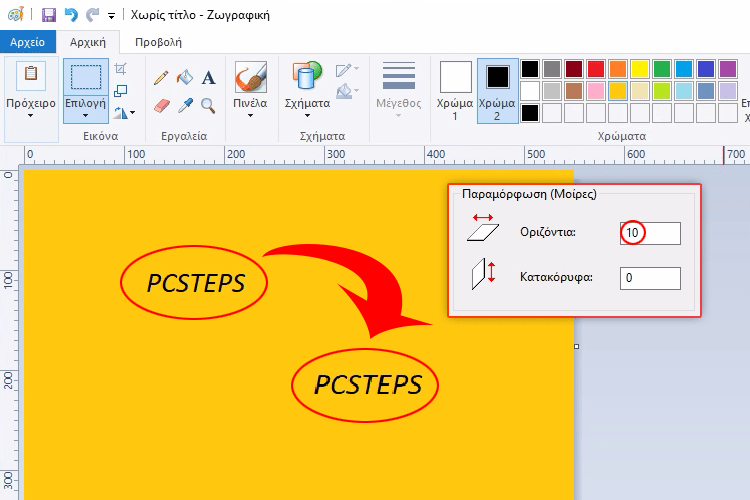750x500 pixels.
Task: Click the Σχήματα shapes gallery icon
Action: (x=307, y=76)
